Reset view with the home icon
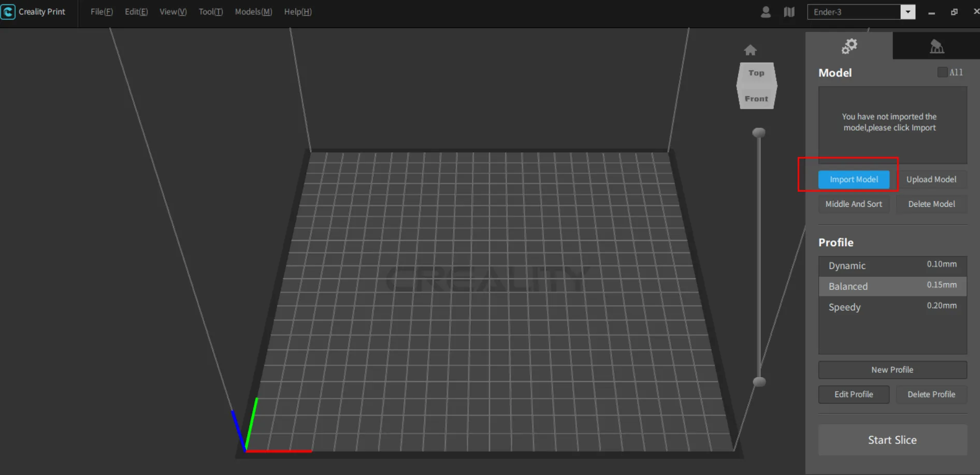980x475 pixels. (x=750, y=50)
